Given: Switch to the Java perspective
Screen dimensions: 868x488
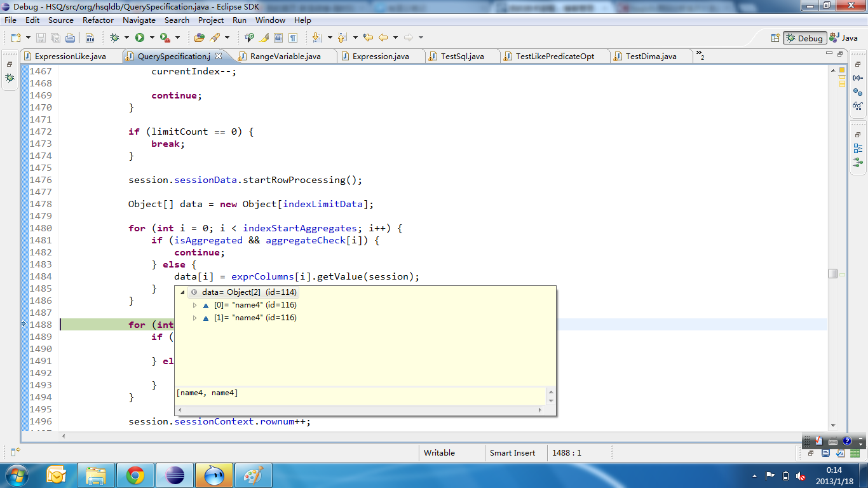Looking at the screenshot, I should pyautogui.click(x=844, y=38).
